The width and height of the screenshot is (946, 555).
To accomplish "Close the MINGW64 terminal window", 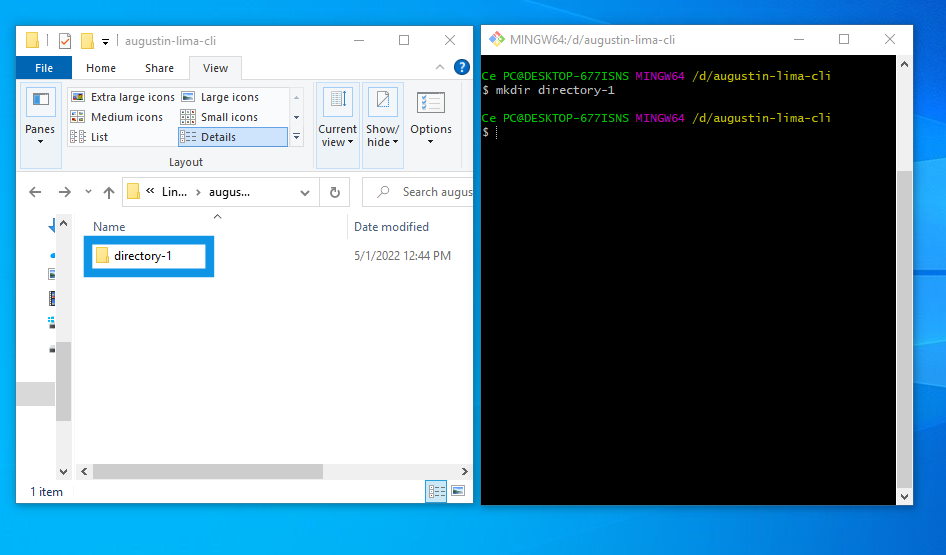I will tap(890, 39).
